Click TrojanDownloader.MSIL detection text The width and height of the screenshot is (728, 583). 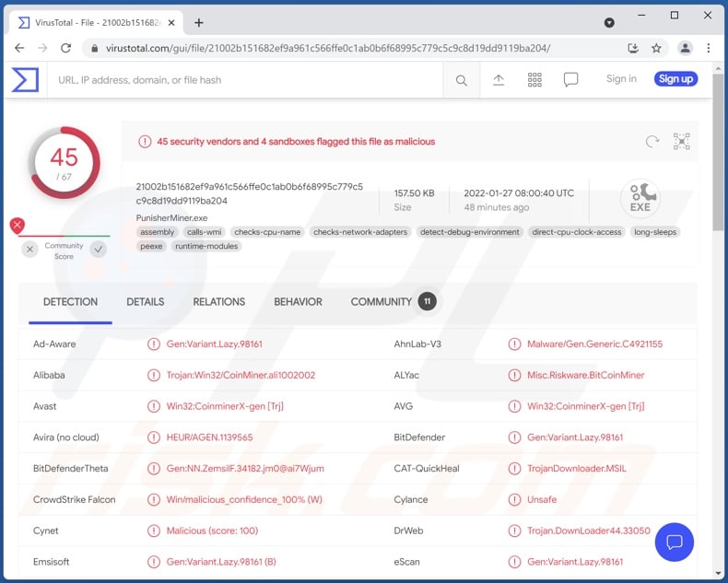click(x=576, y=469)
